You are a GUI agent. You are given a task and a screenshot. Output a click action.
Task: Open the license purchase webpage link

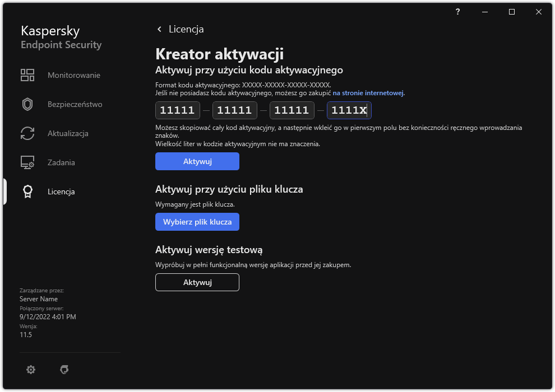pyautogui.click(x=369, y=93)
